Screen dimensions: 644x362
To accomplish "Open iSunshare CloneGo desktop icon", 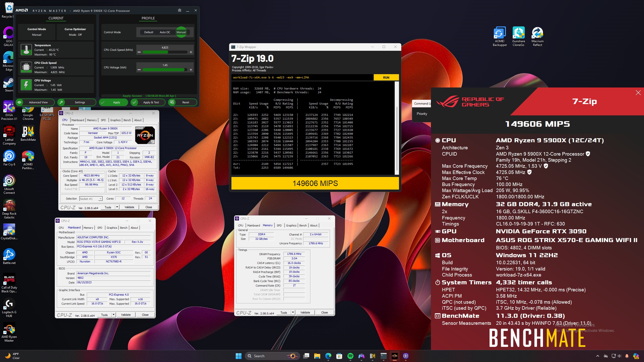I will click(518, 37).
